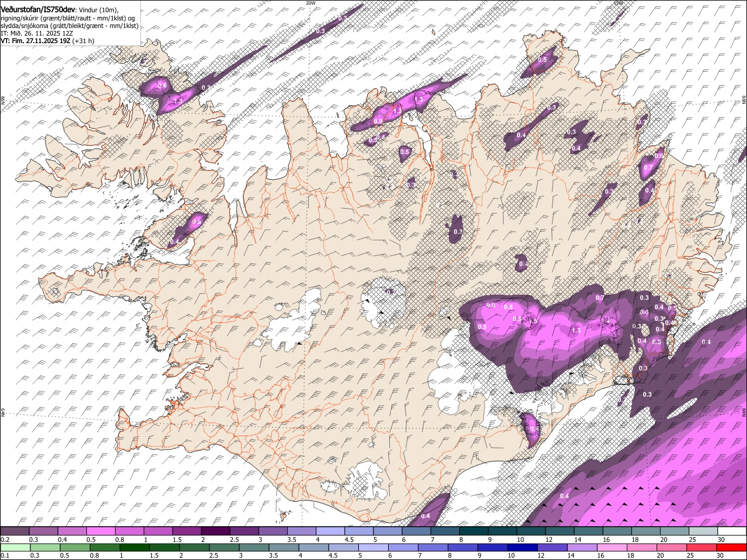
Task: Click the '1.5' label in the upper legend row
Action: [177, 540]
